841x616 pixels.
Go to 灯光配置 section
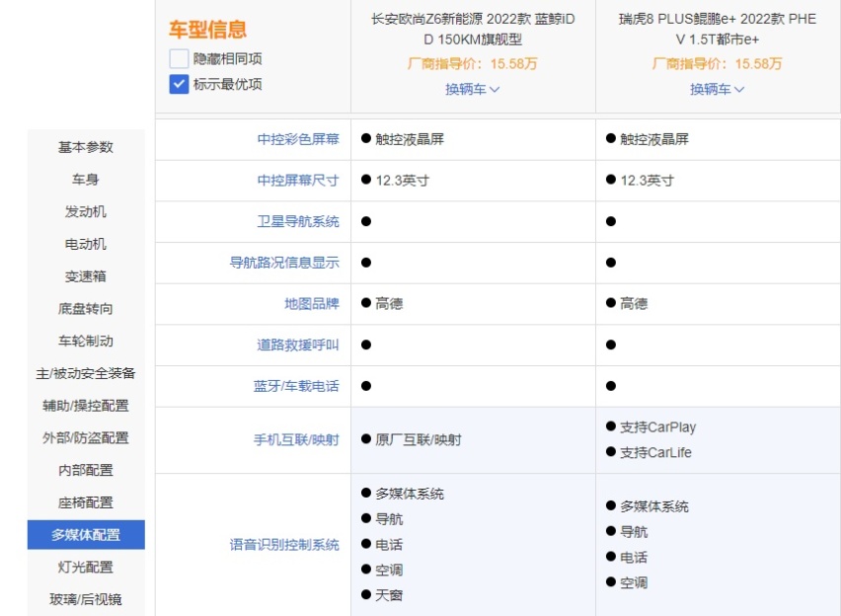[86, 568]
